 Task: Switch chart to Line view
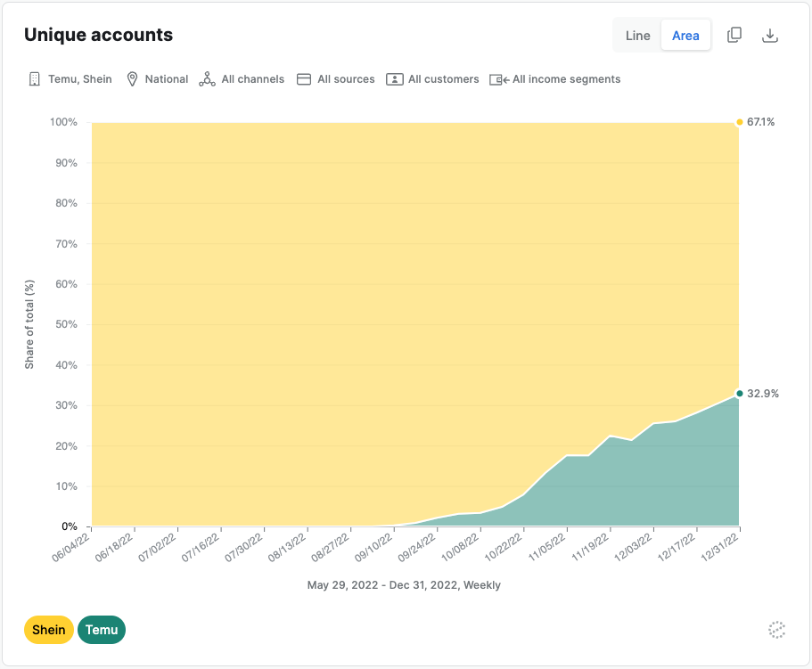click(x=637, y=36)
